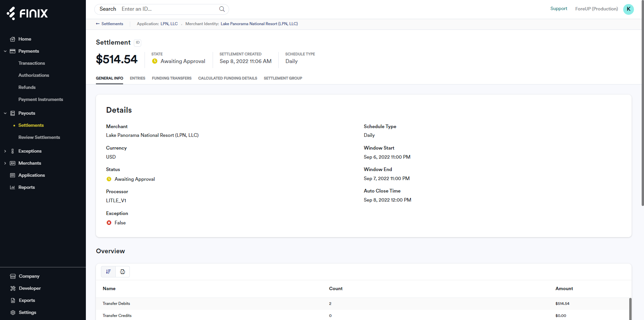Switch to the Entries tab
The image size is (644, 320).
pyautogui.click(x=138, y=78)
